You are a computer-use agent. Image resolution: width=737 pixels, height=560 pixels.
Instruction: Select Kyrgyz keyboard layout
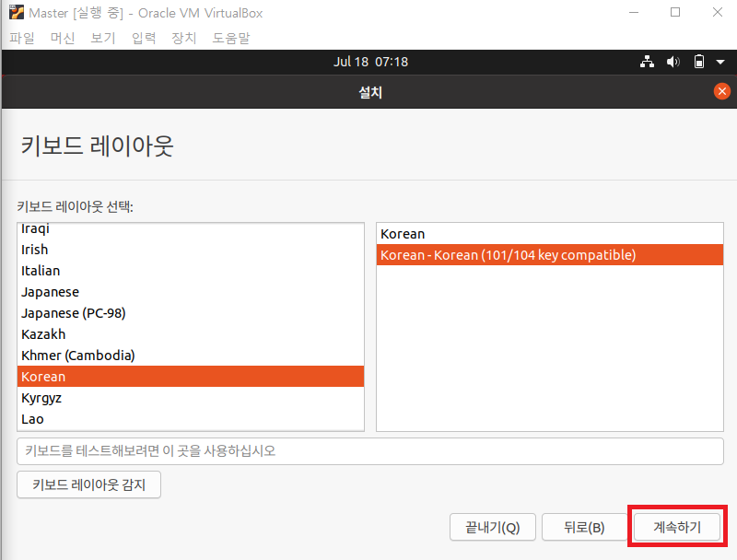tap(191, 398)
